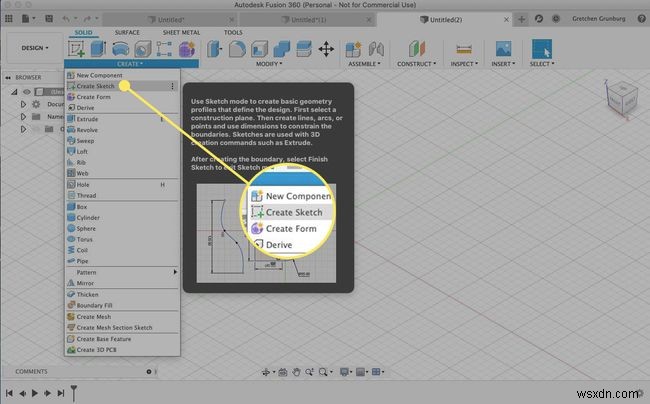Click the Hole toolbar icon

(143, 49)
